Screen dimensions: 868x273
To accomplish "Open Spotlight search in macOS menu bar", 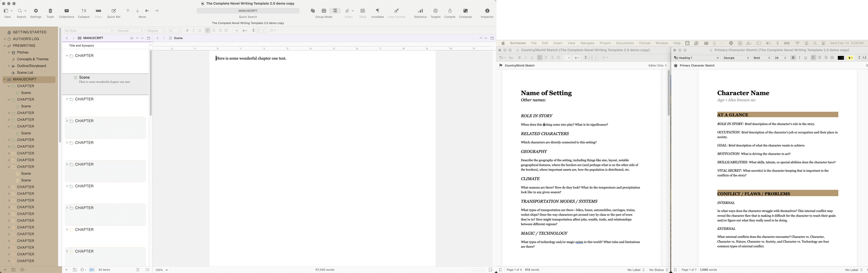I will (x=815, y=43).
